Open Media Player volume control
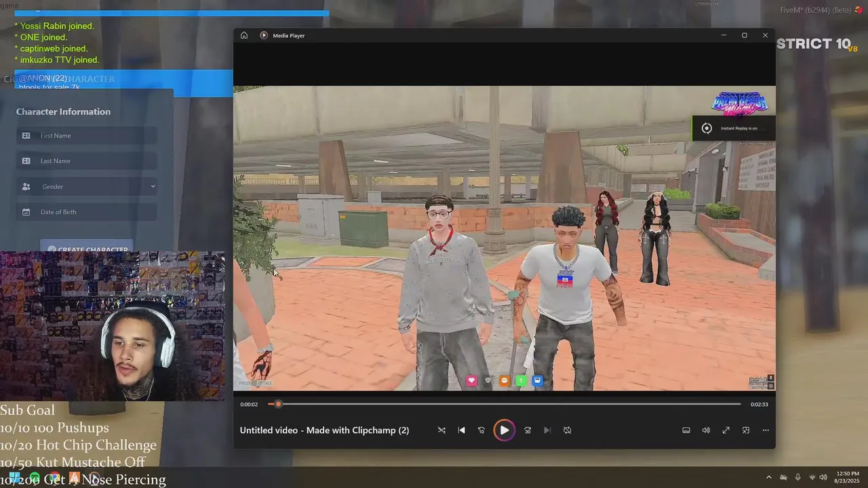Viewport: 868px width, 488px height. pyautogui.click(x=706, y=430)
